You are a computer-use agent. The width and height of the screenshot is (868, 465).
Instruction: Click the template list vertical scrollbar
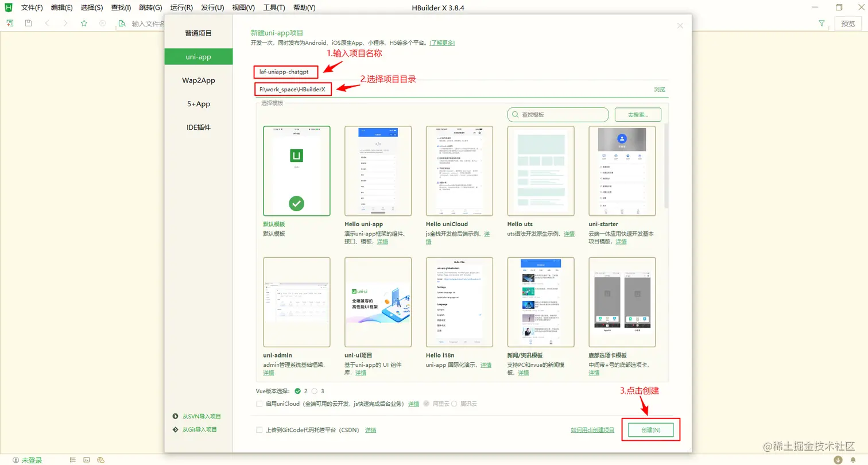(666, 165)
